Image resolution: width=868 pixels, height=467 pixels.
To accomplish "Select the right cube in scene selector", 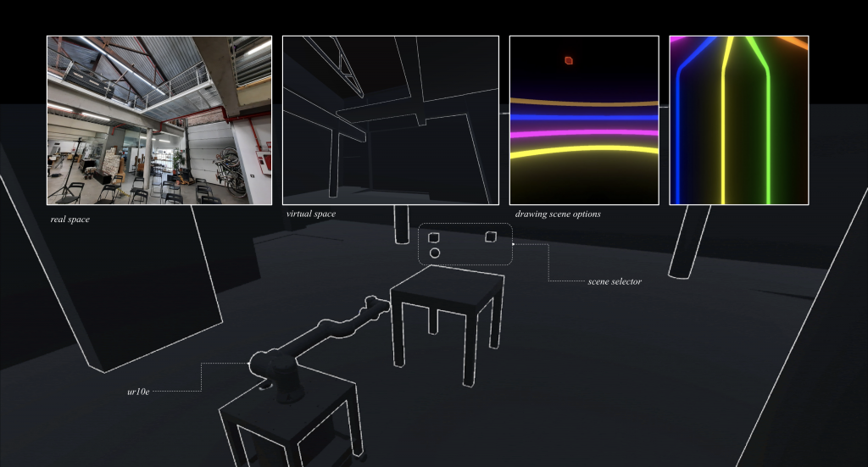I will (490, 236).
